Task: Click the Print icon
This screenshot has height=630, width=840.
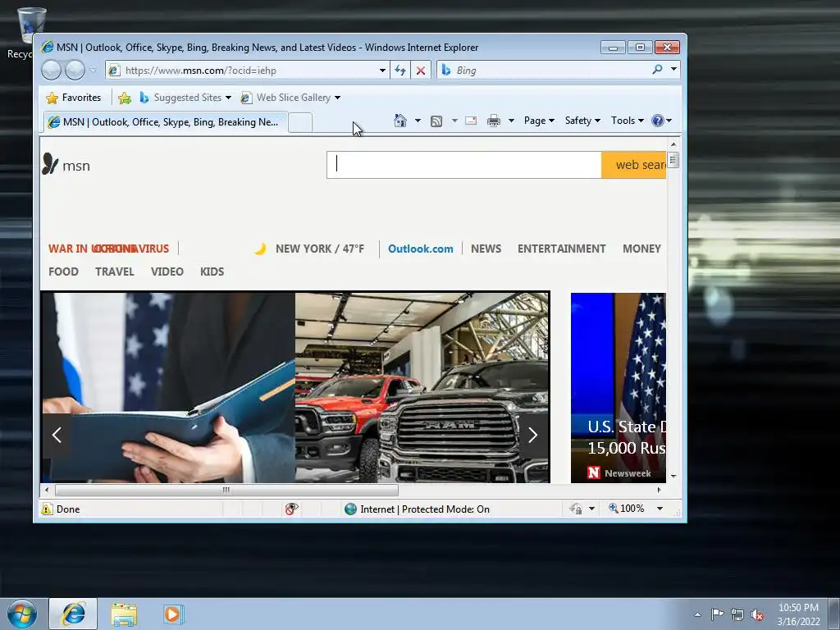Action: pos(493,121)
